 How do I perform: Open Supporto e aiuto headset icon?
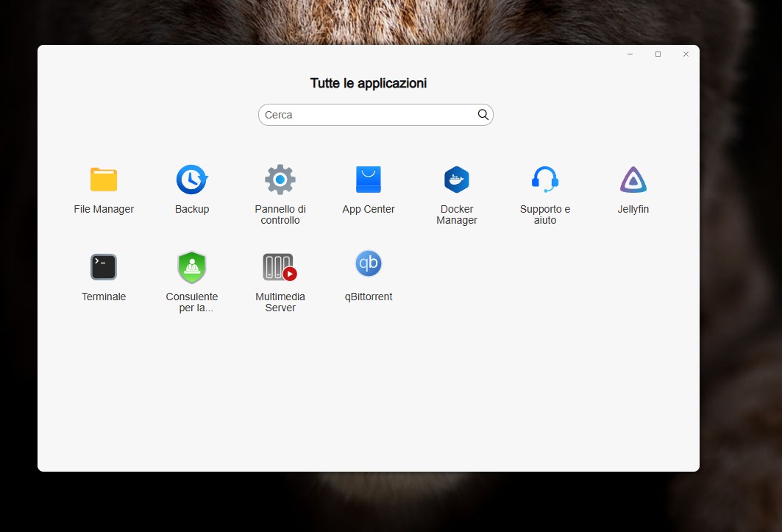(545, 180)
